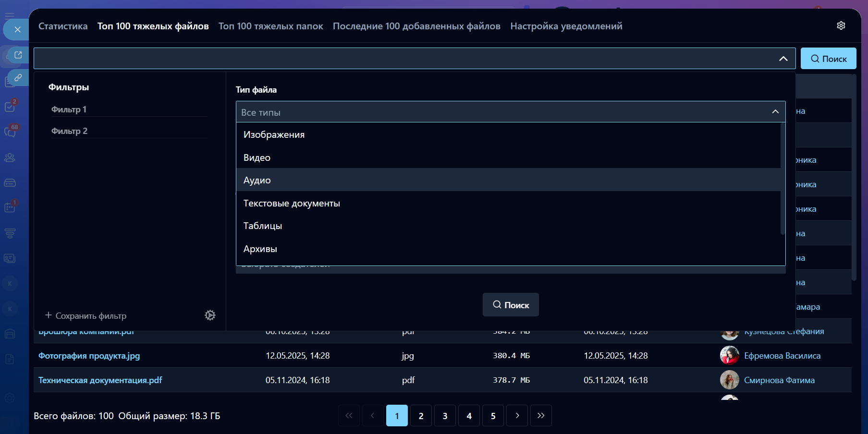This screenshot has height=434, width=868.
Task: Go to page 3 of results
Action: click(x=445, y=416)
